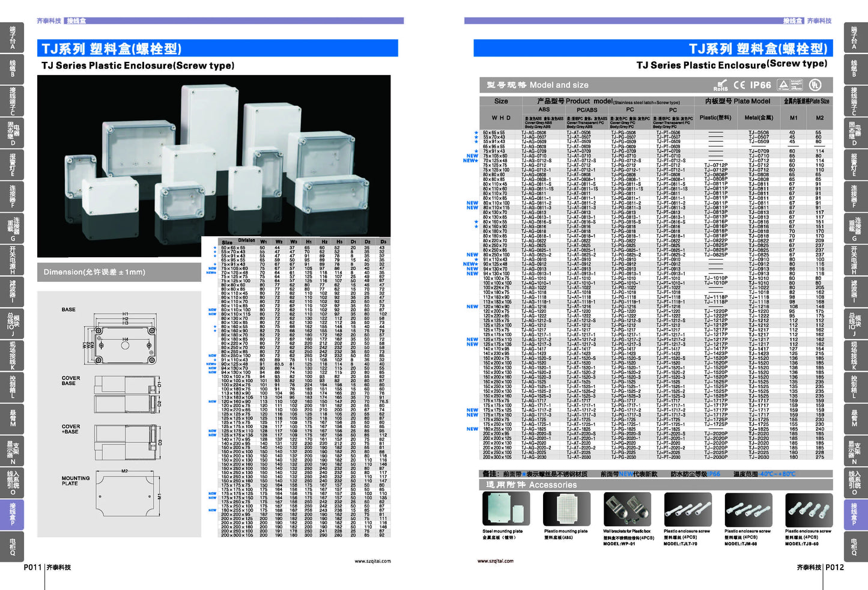Select left-page side tab J 总线IO模块
The height and width of the screenshot is (590, 868).
[12, 324]
